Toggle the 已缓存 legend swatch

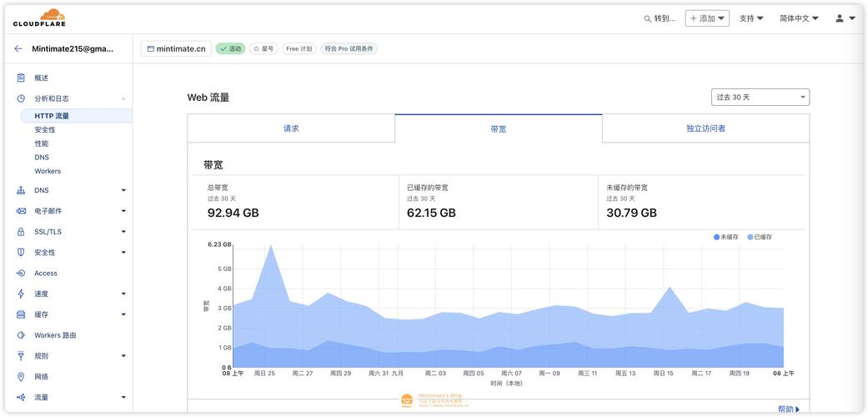coord(750,237)
